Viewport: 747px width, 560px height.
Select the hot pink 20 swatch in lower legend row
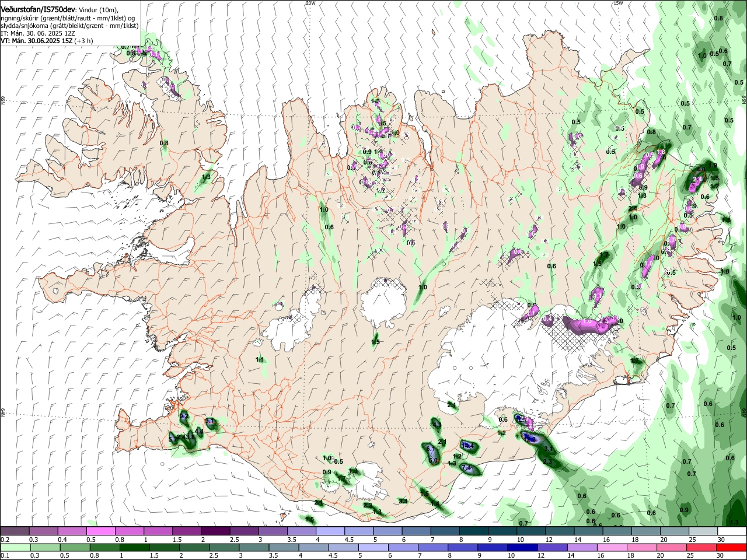pos(672,547)
